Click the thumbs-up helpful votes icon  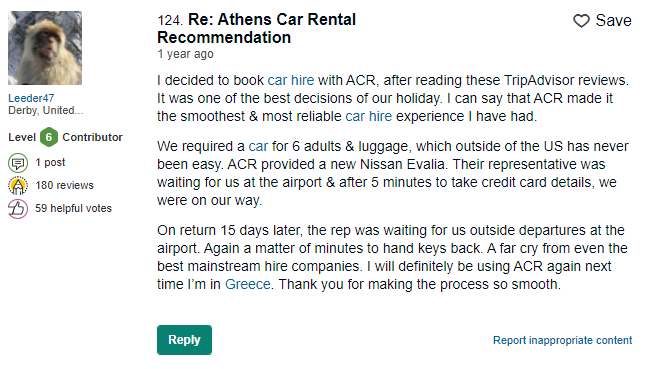point(18,208)
